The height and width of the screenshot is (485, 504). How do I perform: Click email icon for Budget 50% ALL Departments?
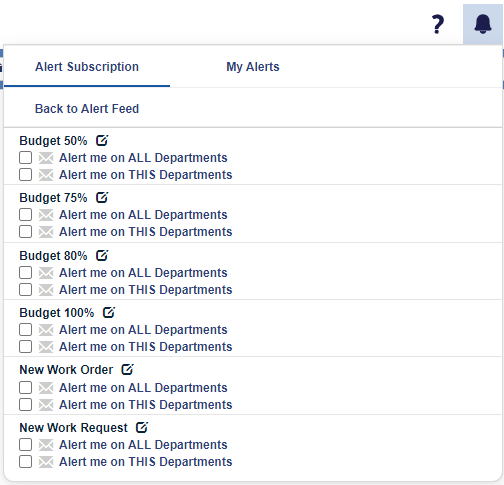tap(46, 158)
